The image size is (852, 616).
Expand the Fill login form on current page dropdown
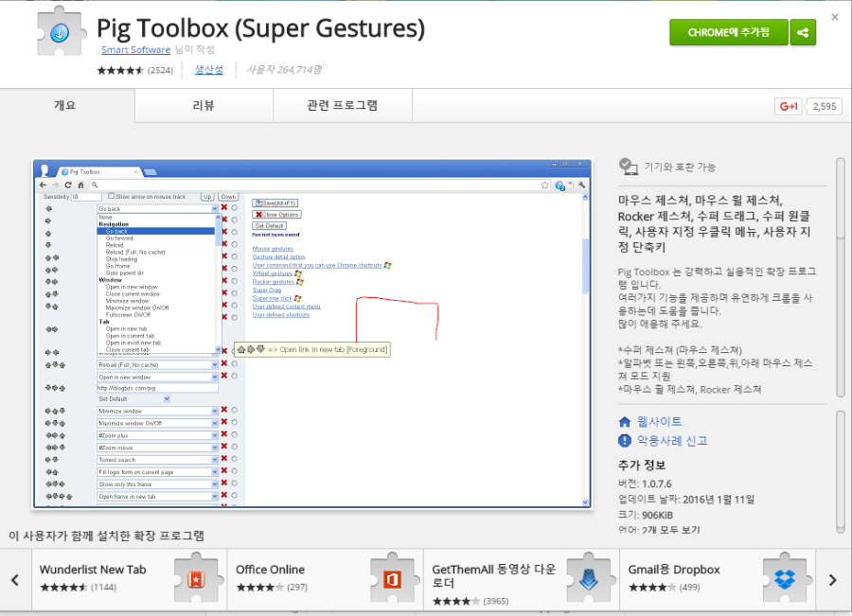157,472
